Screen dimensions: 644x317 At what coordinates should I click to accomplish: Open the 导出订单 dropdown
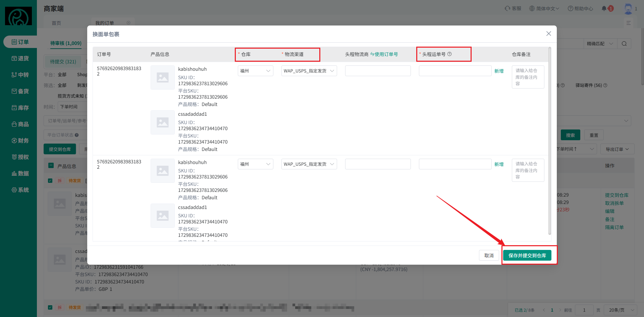point(617,149)
